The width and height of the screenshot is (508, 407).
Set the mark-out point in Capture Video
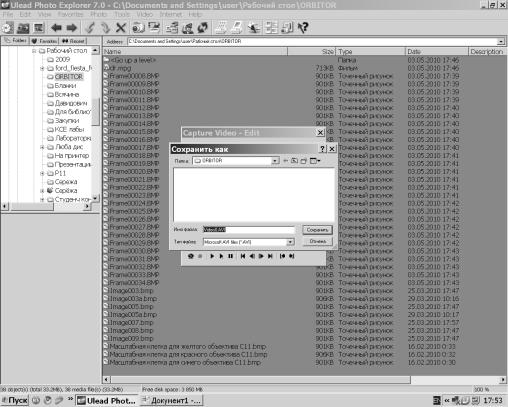pos(292,256)
